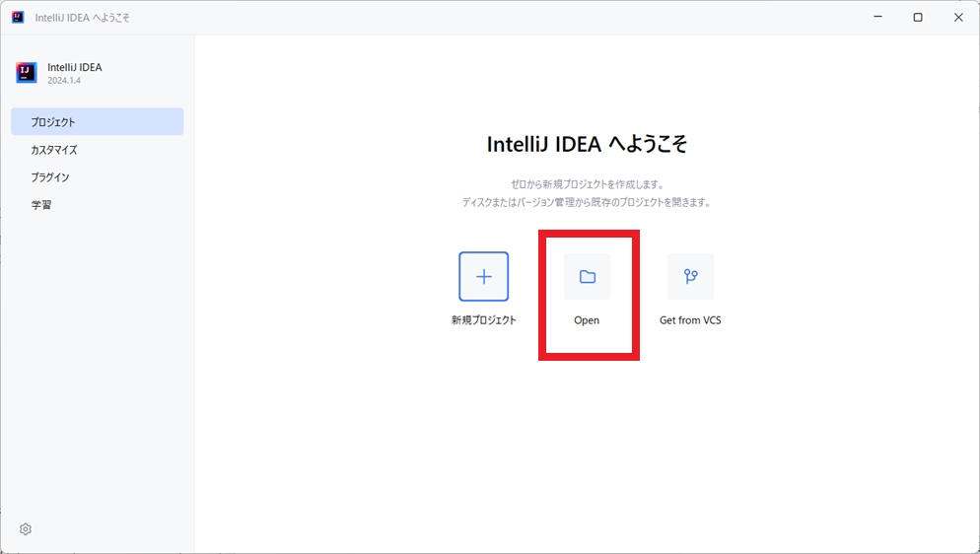Click the New Project plus icon

[x=484, y=277]
